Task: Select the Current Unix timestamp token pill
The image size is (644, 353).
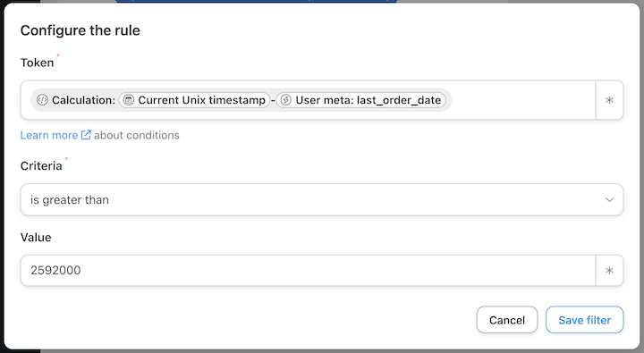Action: tap(194, 100)
